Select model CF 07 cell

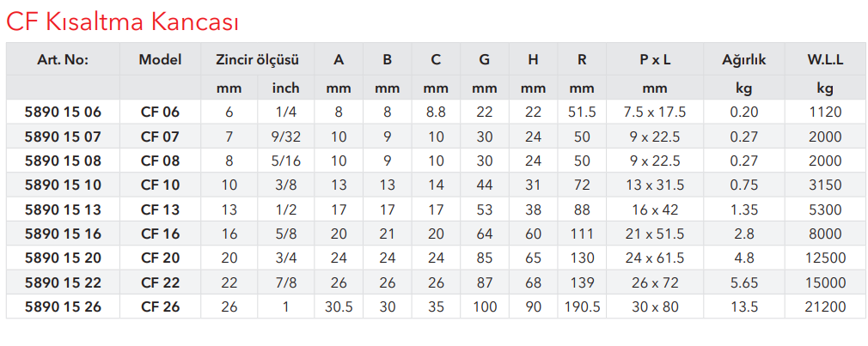coord(161,137)
